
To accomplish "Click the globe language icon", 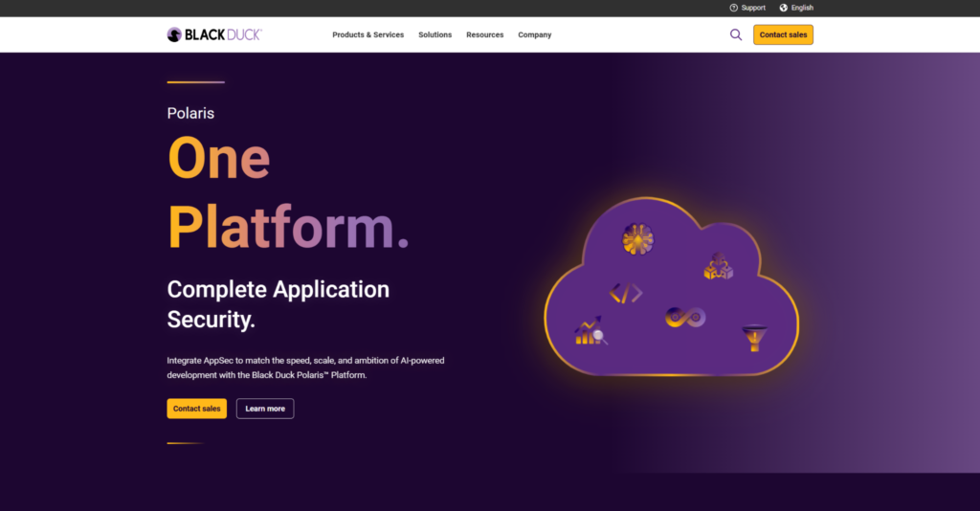I will [x=783, y=8].
